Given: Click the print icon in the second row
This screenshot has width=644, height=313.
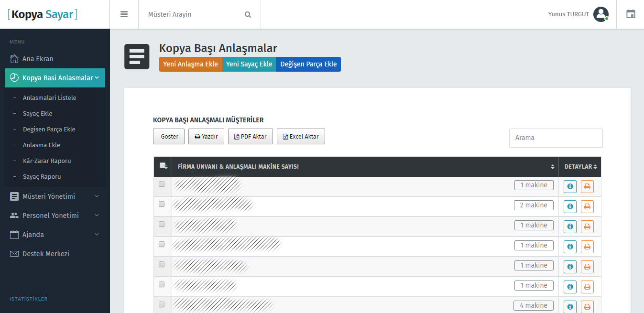Looking at the screenshot, I should point(587,206).
